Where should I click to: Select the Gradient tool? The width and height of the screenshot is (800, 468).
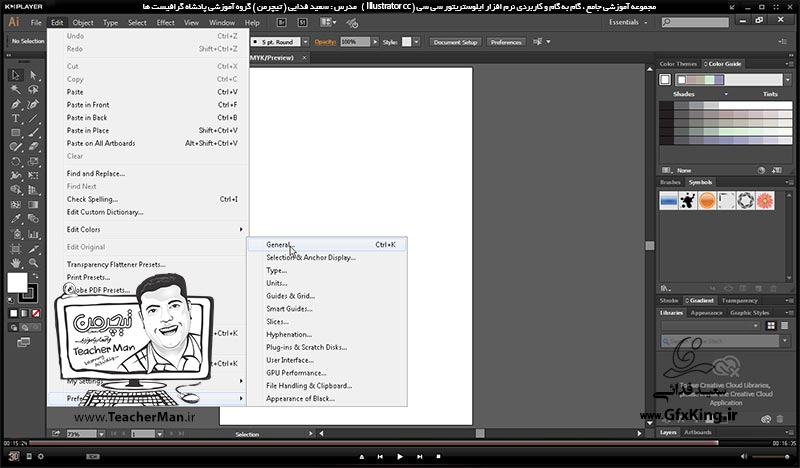(33, 205)
